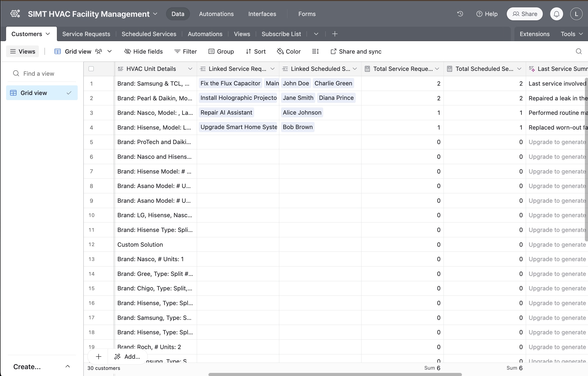The width and height of the screenshot is (588, 376).
Task: Click the notifications bell icon
Action: (557, 14)
